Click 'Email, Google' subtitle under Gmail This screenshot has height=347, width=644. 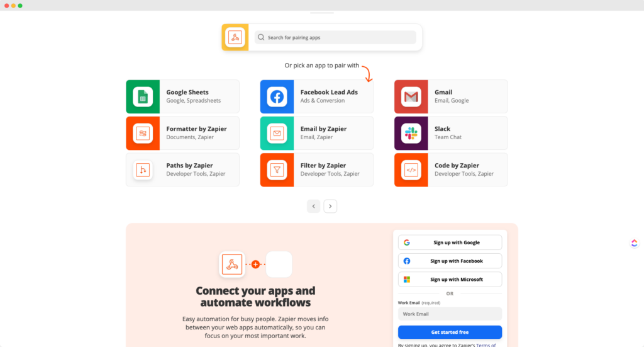click(452, 101)
